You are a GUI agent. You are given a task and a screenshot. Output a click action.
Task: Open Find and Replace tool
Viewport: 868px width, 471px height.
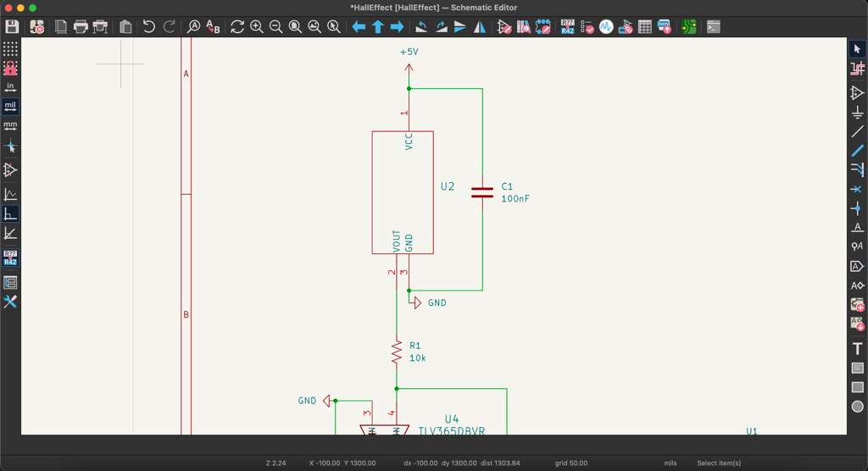point(213,27)
